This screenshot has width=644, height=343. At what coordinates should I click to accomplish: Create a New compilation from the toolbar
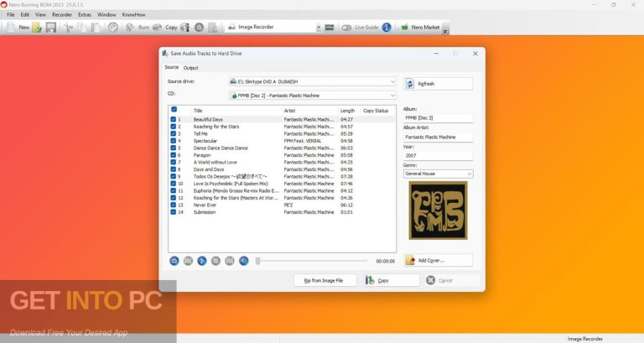(x=18, y=27)
